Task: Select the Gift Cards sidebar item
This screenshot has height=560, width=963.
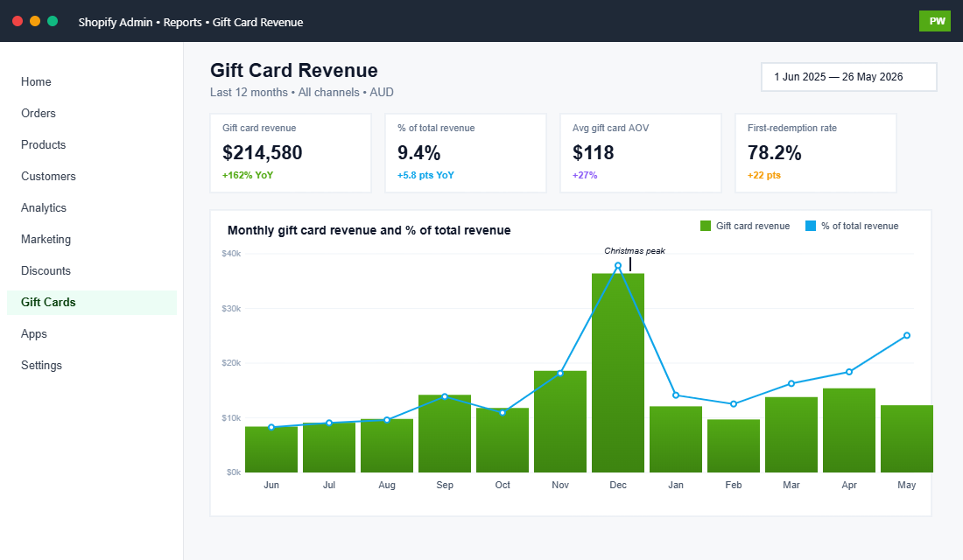Action: (92, 302)
